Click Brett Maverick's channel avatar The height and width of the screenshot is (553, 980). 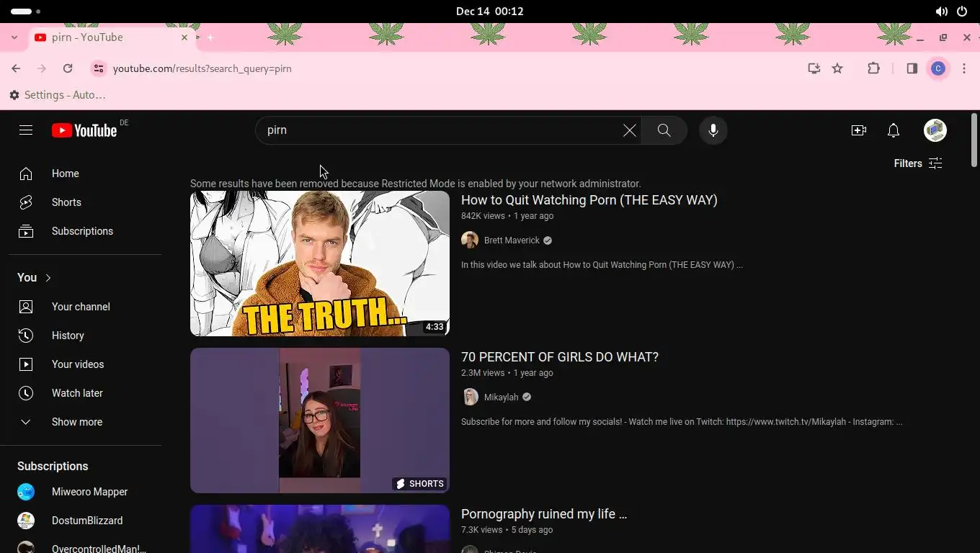(470, 240)
